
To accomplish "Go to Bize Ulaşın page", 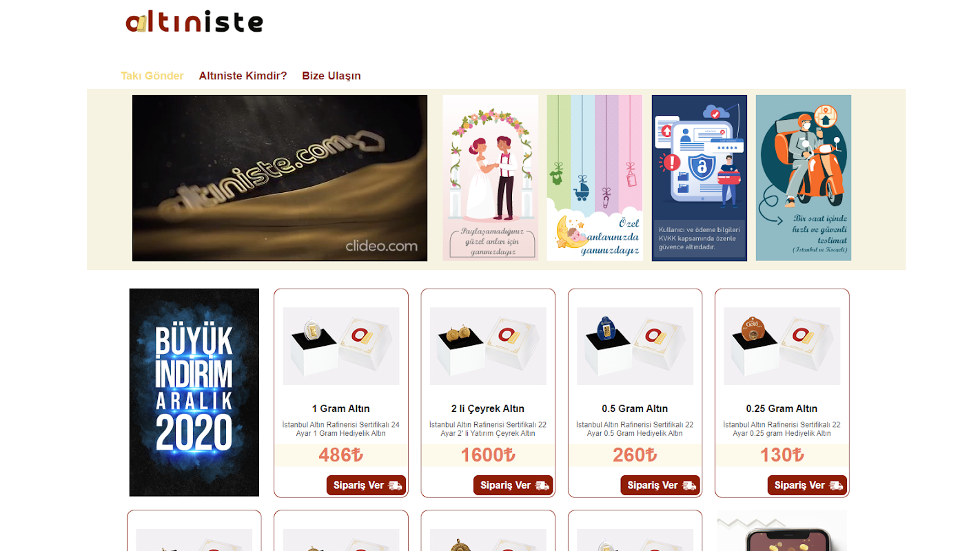I will (x=331, y=76).
